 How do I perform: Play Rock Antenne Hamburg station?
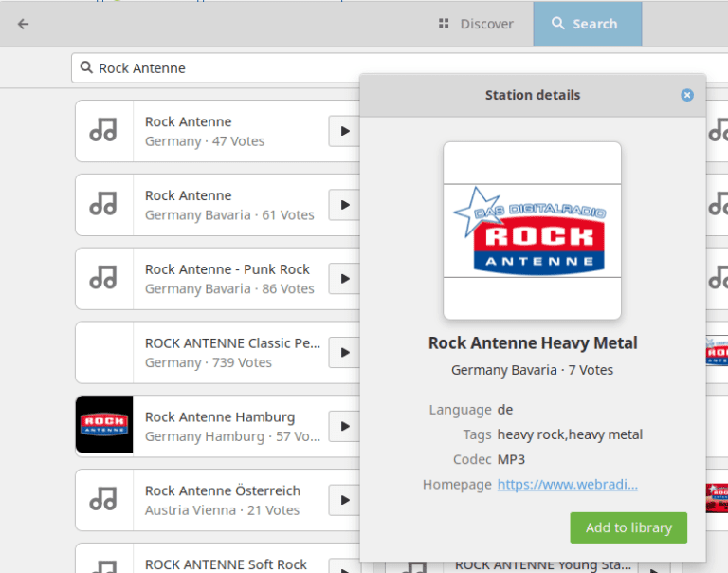tap(344, 426)
